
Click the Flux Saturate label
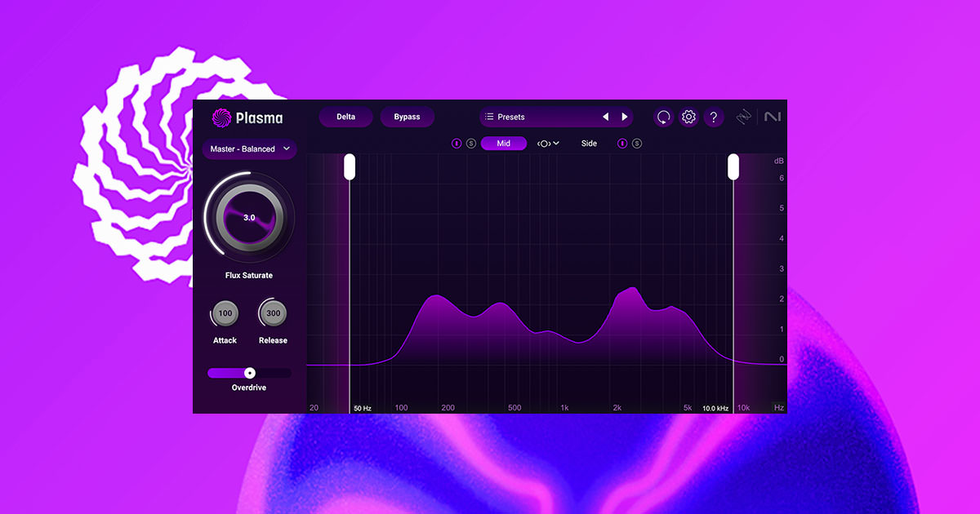(x=249, y=276)
